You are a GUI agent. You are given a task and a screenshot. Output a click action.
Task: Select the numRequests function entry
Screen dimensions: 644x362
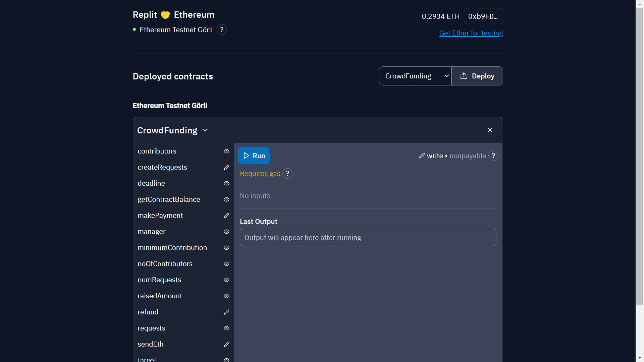pos(159,280)
